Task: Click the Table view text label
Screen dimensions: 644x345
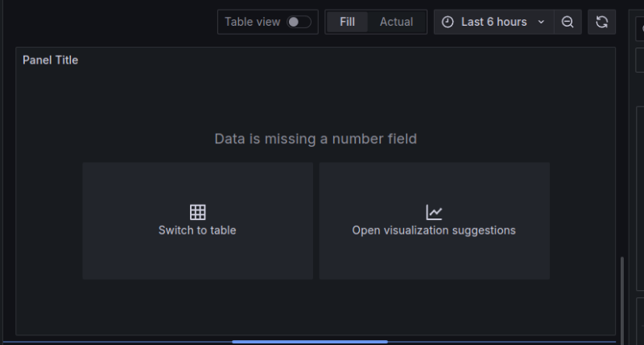Action: (x=252, y=22)
